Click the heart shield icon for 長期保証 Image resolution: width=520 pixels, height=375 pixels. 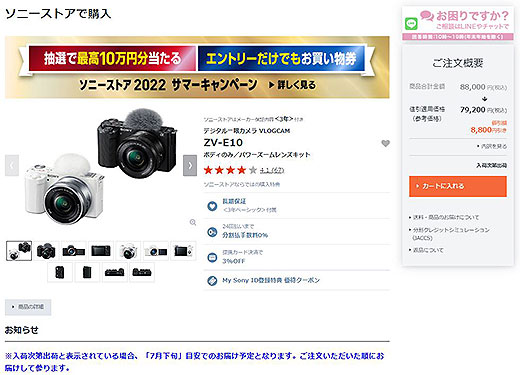click(x=212, y=206)
